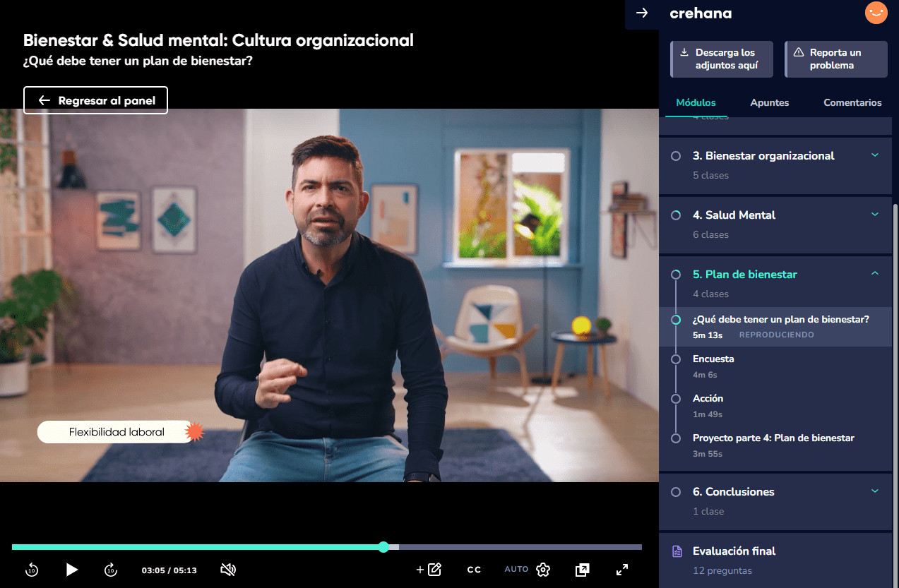The width and height of the screenshot is (899, 588).
Task: Open the add note icon
Action: pyautogui.click(x=429, y=570)
